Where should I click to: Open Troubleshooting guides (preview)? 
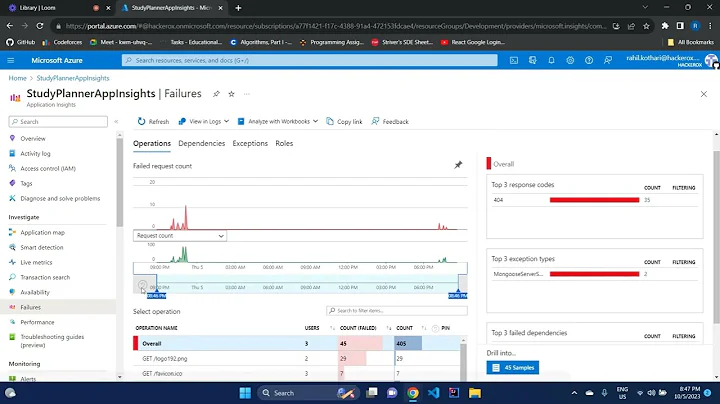point(52,341)
